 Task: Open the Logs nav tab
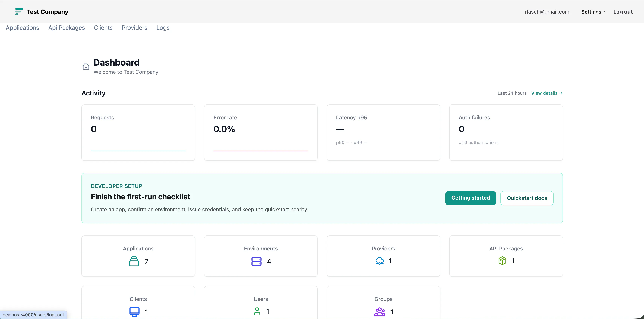(x=163, y=28)
